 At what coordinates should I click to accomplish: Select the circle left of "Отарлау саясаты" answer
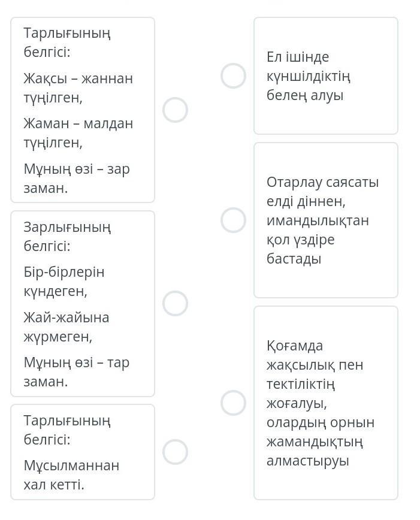pyautogui.click(x=233, y=220)
